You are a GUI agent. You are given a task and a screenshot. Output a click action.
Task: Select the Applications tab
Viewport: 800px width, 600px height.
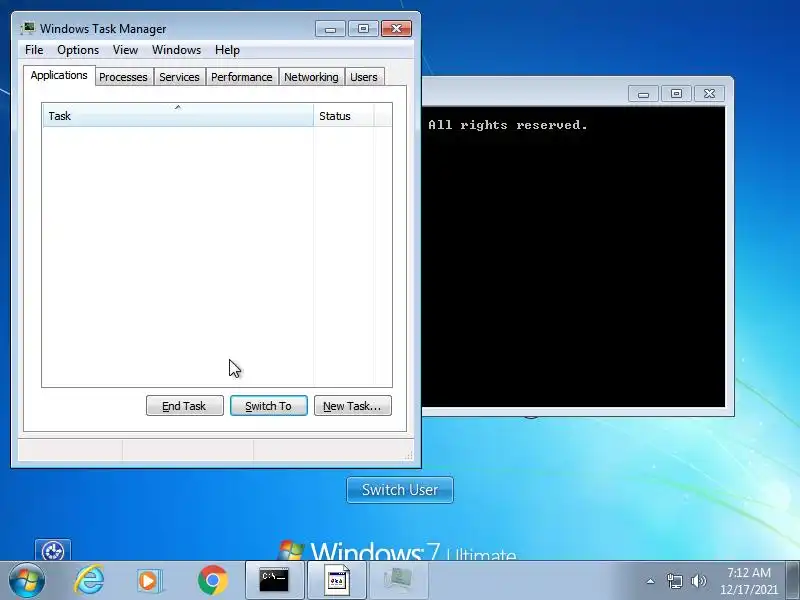pos(59,76)
